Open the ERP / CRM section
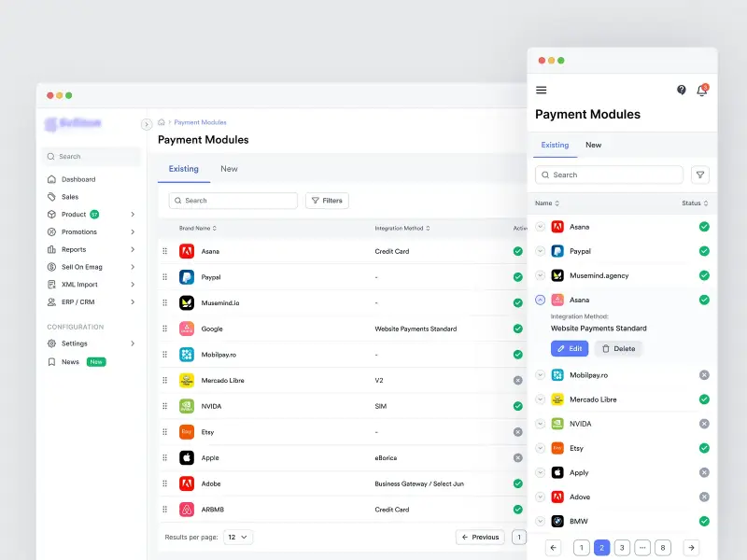Image resolution: width=747 pixels, height=560 pixels. point(78,302)
